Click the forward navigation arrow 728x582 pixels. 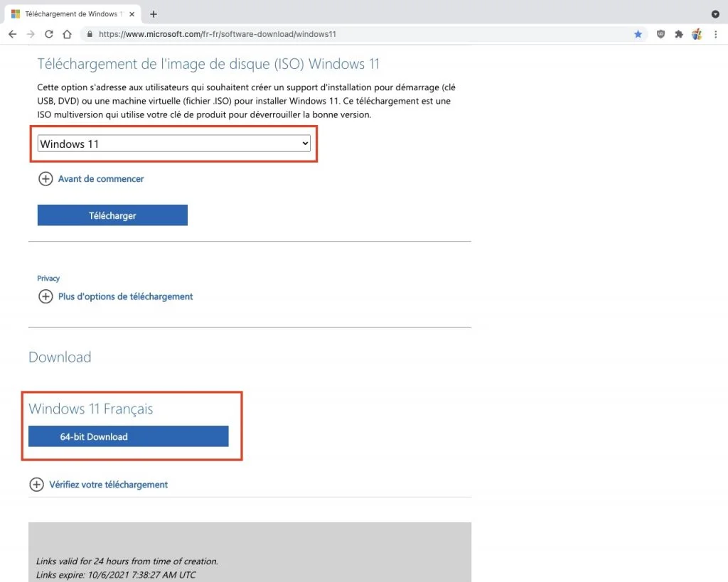click(31, 34)
